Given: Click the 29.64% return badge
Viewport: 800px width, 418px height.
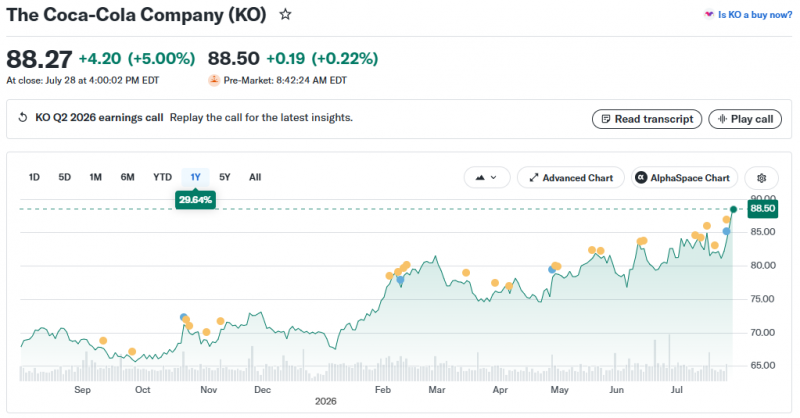Looking at the screenshot, I should click(x=195, y=200).
